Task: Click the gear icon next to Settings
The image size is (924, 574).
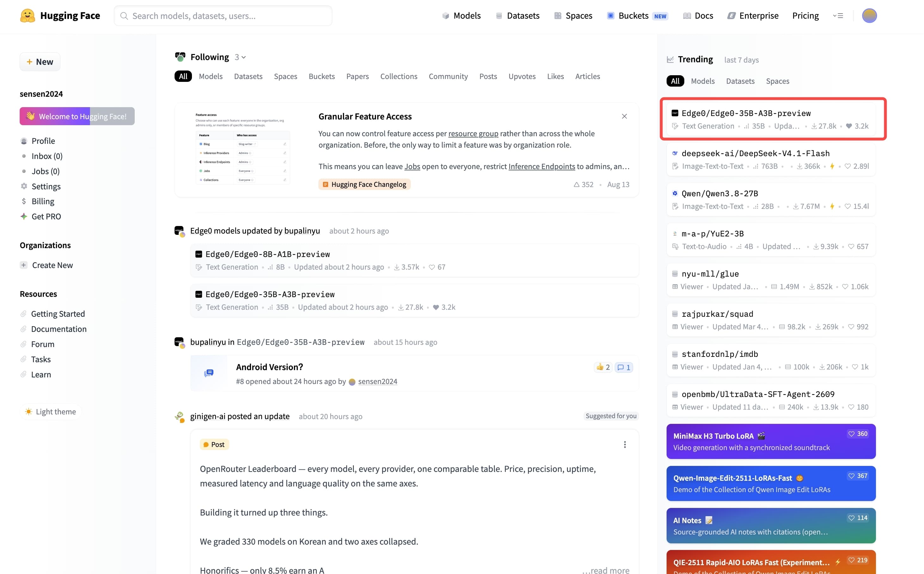Action: 23,186
